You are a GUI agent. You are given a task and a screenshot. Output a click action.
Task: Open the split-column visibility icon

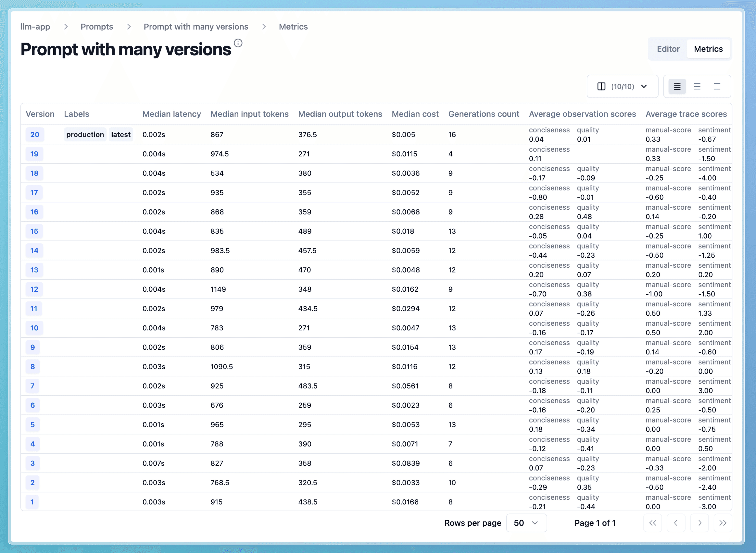pos(601,86)
